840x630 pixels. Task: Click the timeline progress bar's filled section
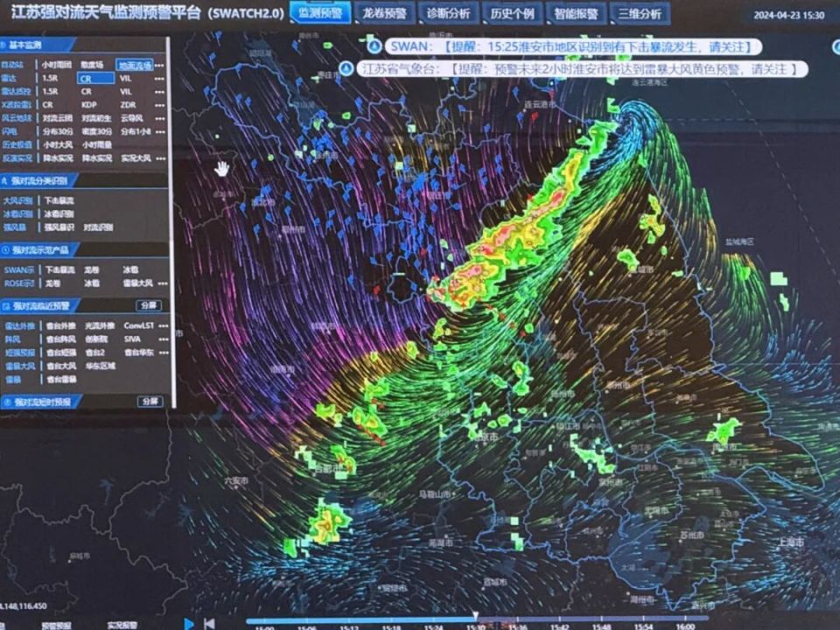(x=360, y=620)
